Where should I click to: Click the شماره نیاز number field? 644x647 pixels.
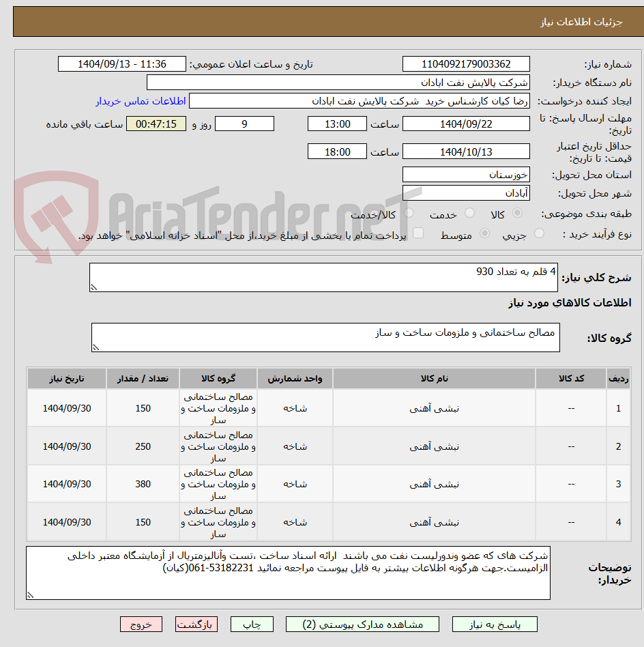pos(468,63)
